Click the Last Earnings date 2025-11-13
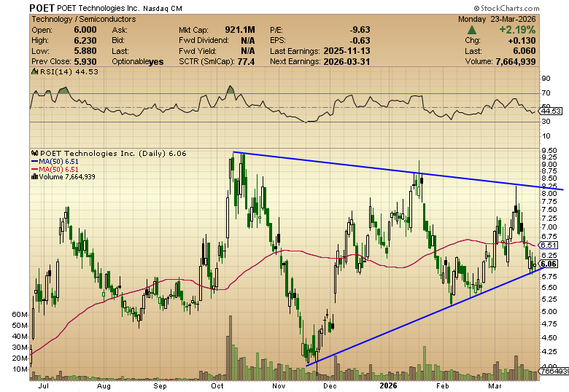This screenshot has width=569, height=392. point(347,51)
